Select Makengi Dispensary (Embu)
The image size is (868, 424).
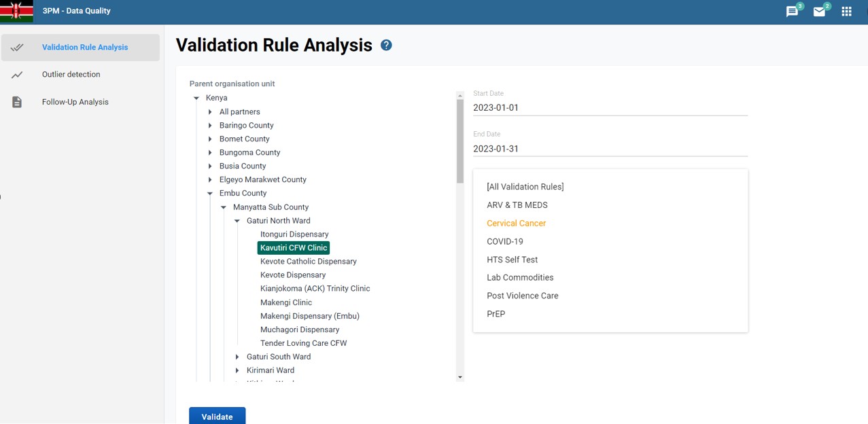[310, 316]
